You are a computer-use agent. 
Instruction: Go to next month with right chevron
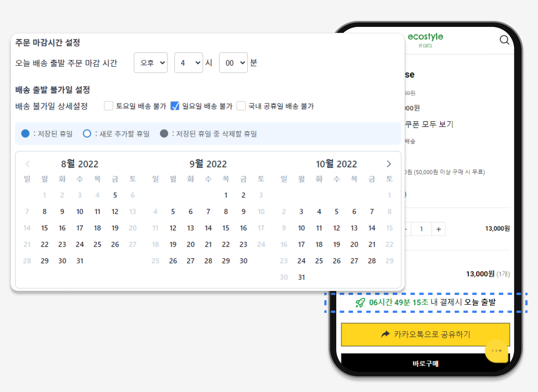tap(389, 164)
